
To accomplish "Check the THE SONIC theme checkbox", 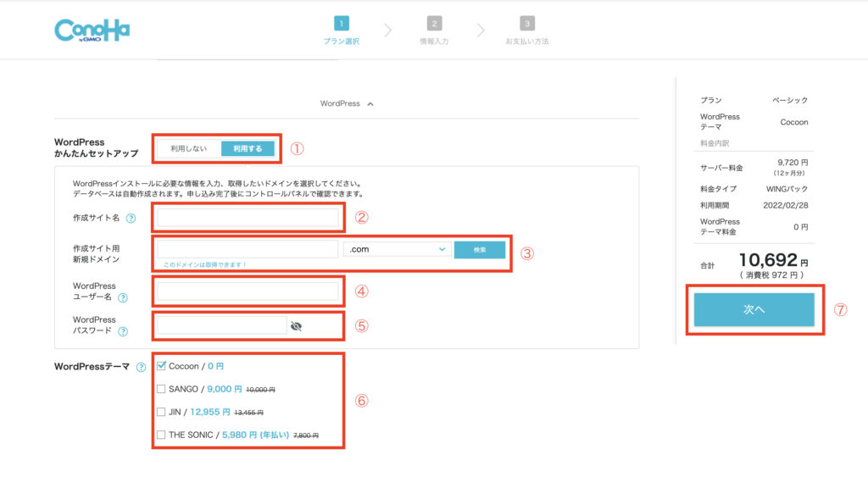I will pyautogui.click(x=161, y=435).
